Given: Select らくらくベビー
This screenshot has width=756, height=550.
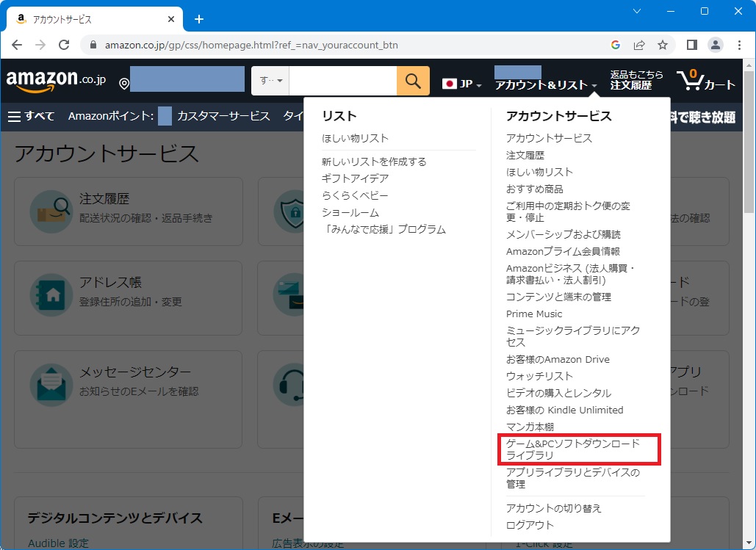Looking at the screenshot, I should 355,195.
